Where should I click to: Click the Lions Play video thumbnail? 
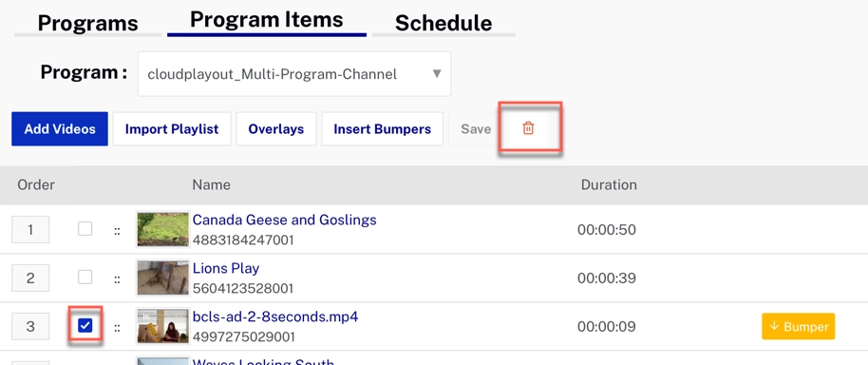pos(162,278)
